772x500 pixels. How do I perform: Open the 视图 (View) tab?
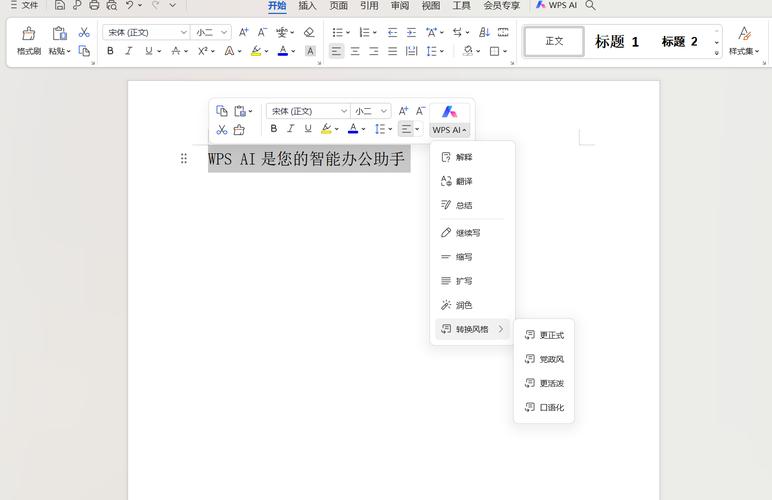[x=431, y=5]
